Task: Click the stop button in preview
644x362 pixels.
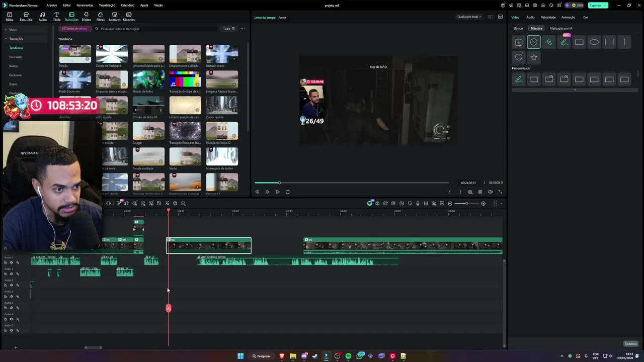Action: 287,192
